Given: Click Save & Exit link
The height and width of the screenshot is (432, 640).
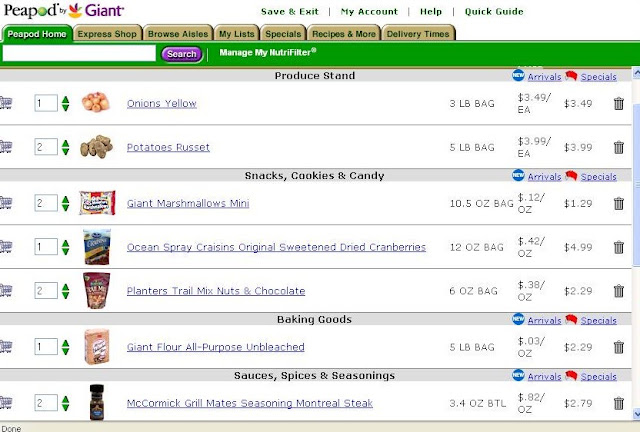Looking at the screenshot, I should coord(289,11).
